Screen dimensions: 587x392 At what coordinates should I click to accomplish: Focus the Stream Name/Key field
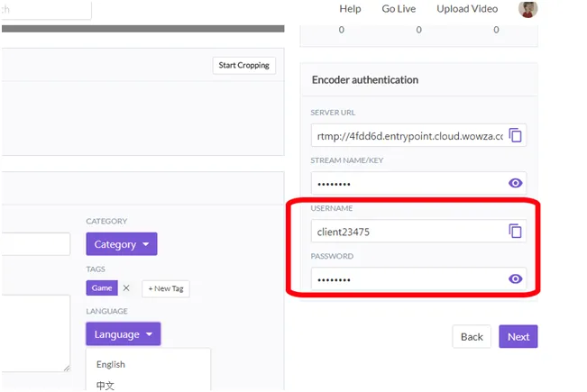418,183
